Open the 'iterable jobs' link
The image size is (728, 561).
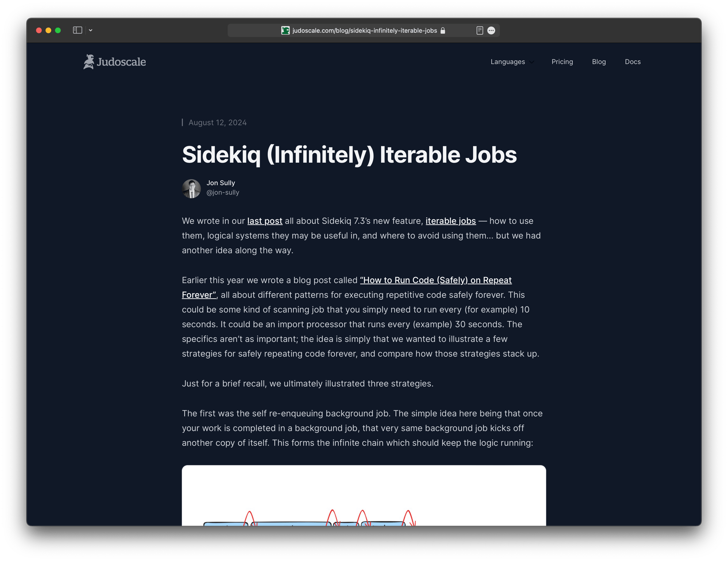pos(450,221)
